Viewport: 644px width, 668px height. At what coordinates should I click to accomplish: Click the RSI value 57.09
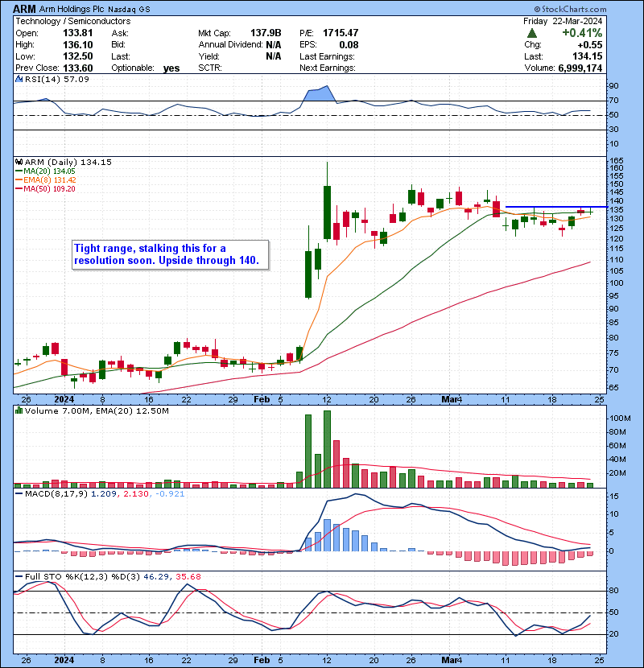(76, 79)
